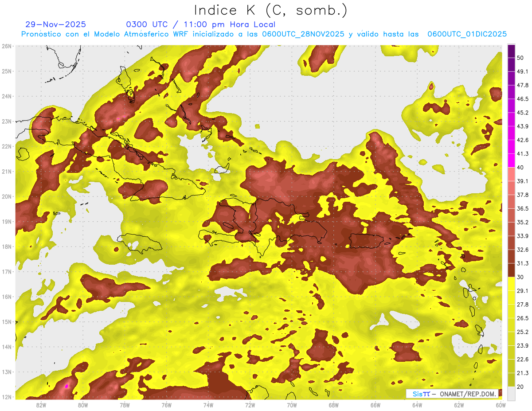Click the longitude label "76W"
Screen dimensions: 532x411
[166, 405]
